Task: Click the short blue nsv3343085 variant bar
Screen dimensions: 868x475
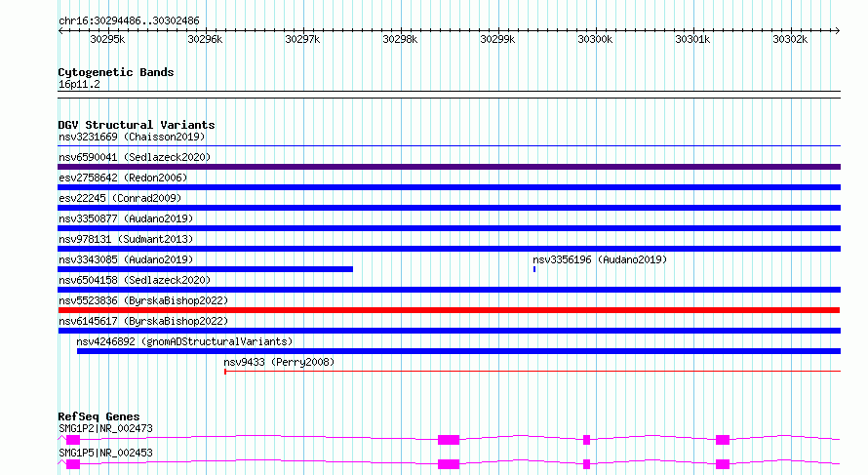Action: (206, 269)
